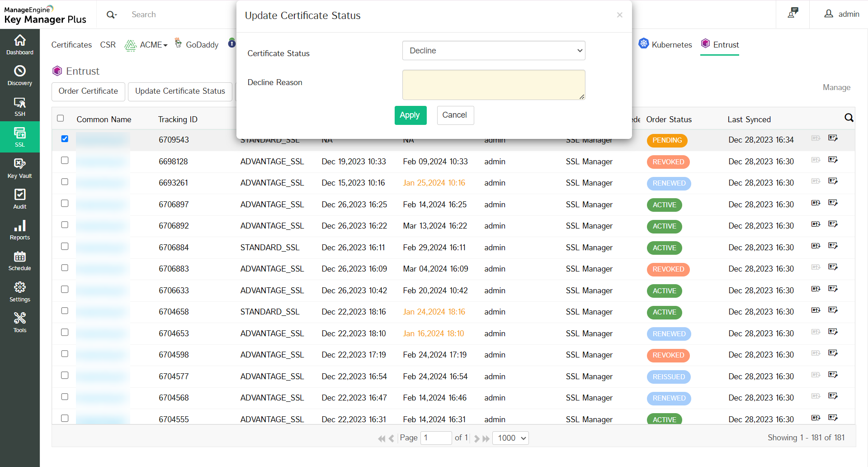
Task: Check the row with tracking ID 6698128
Action: click(x=65, y=160)
